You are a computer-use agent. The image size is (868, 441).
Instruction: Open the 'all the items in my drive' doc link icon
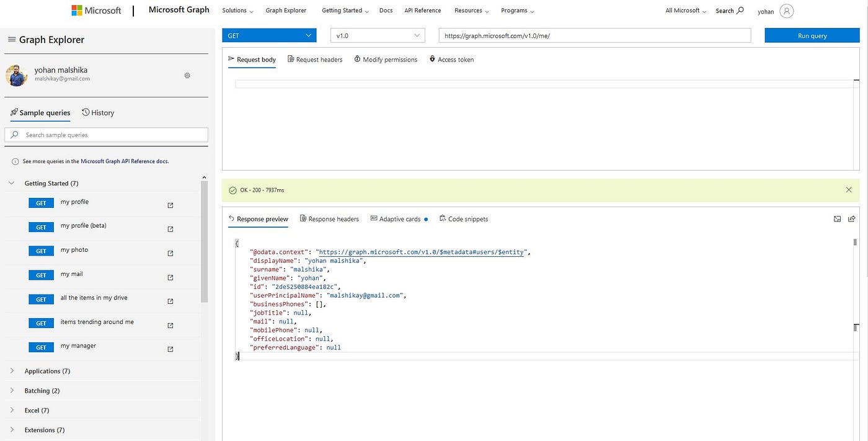[170, 301]
